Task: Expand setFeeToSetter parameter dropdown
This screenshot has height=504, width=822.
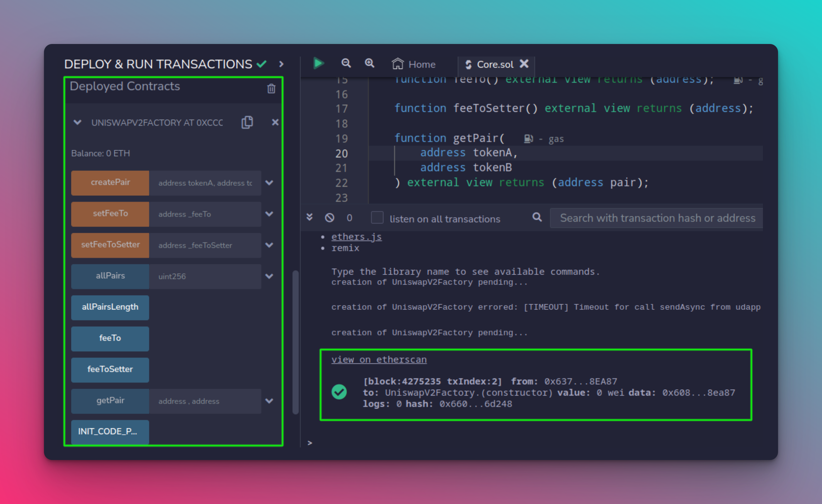Action: click(x=269, y=245)
